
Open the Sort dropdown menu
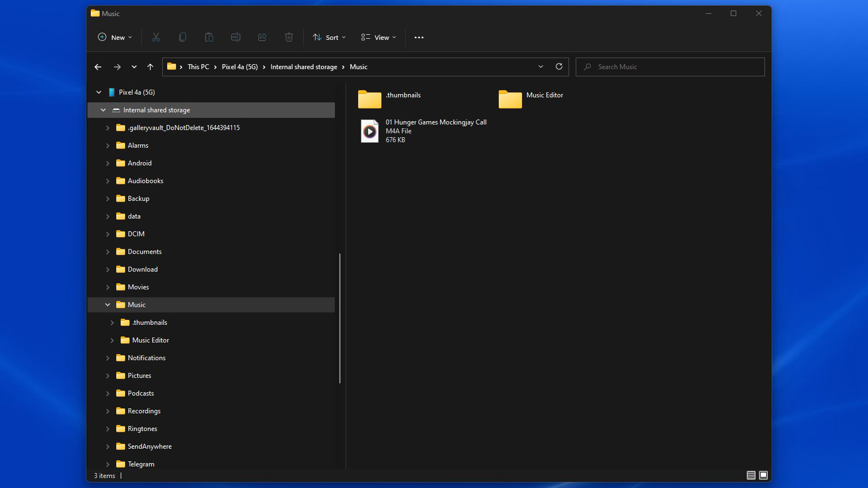(x=329, y=37)
